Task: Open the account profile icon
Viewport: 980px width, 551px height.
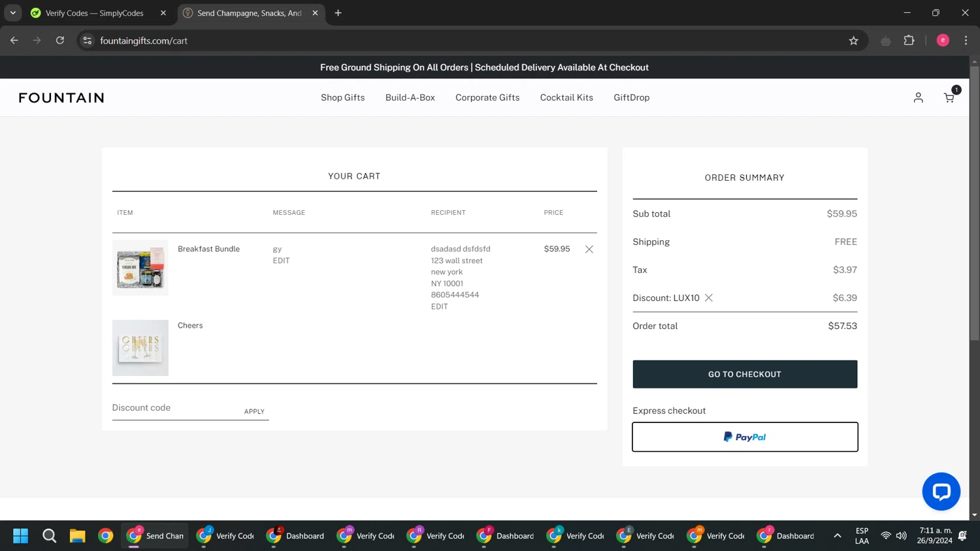Action: [x=918, y=98]
